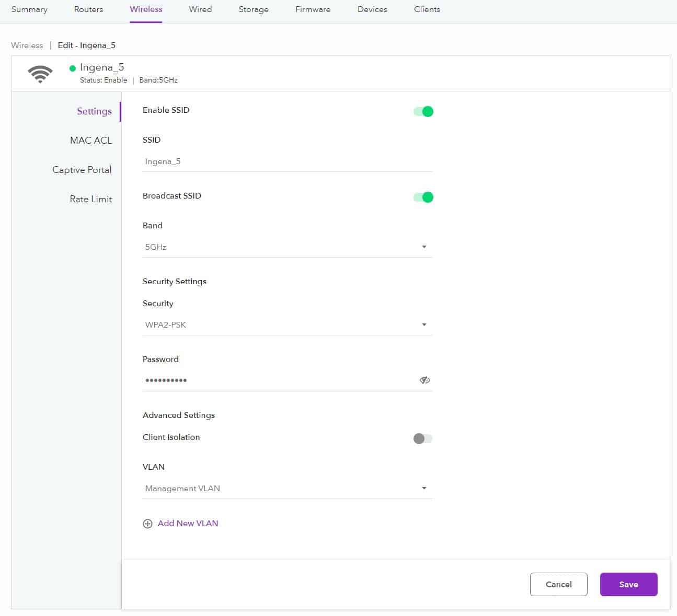Go to the Wired tab

click(200, 9)
